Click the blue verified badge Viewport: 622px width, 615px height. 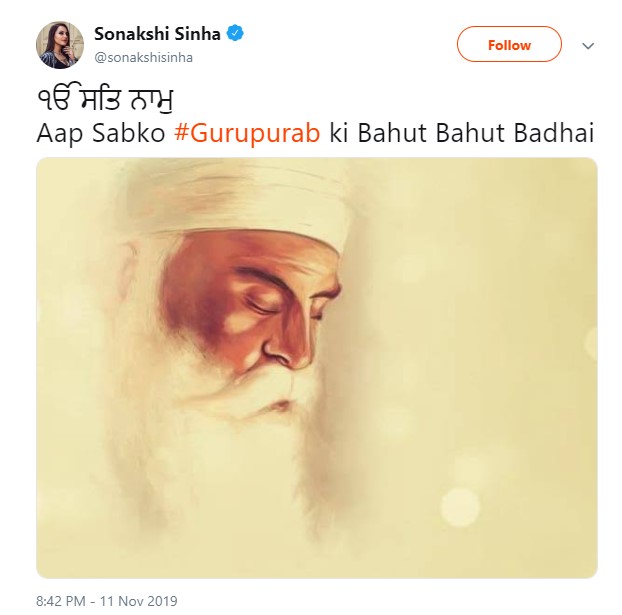tap(236, 34)
